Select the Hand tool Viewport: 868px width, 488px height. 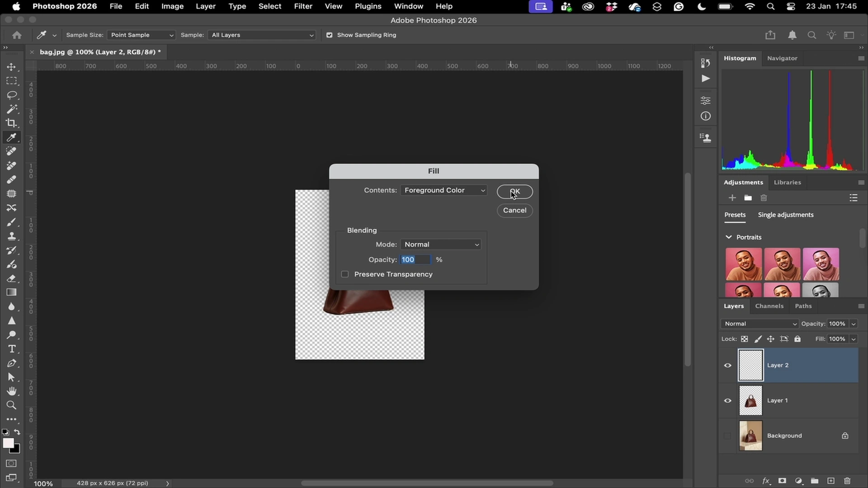pyautogui.click(x=11, y=391)
